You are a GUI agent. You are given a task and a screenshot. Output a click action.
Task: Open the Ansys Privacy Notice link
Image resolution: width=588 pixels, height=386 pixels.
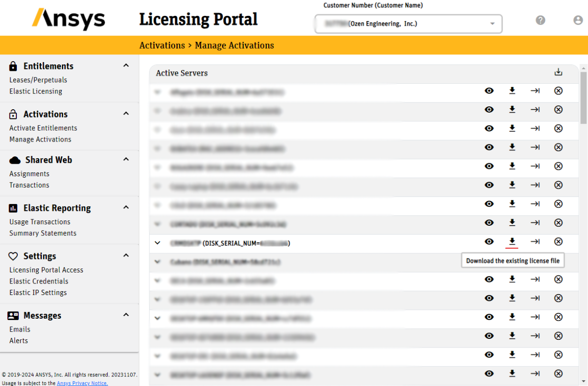pyautogui.click(x=82, y=383)
